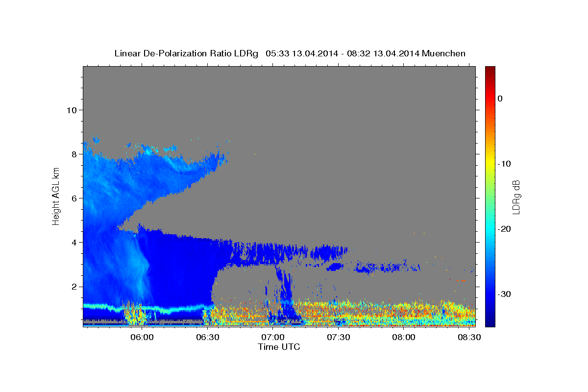Viewport: 588px width, 392px height.
Task: Click the 07:00 time tick label
Action: tap(273, 338)
